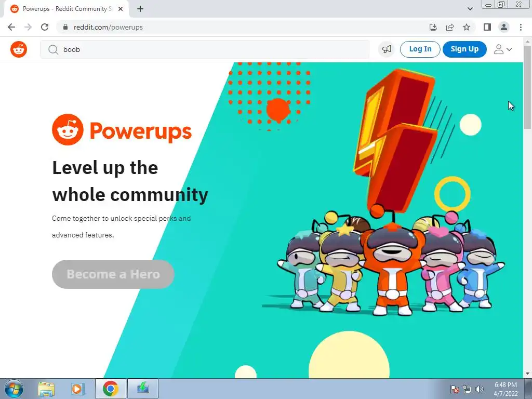Click the 'Level up the whole community' heading
The image size is (532, 399).
pos(130,181)
